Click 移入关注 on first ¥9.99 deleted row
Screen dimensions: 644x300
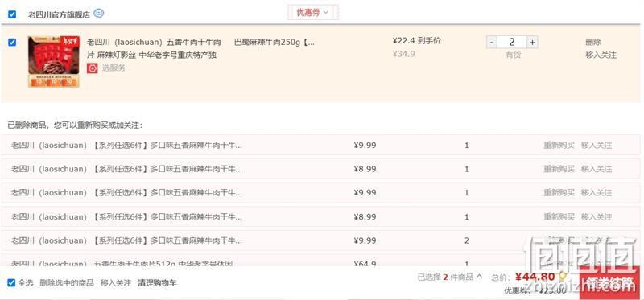tap(597, 146)
